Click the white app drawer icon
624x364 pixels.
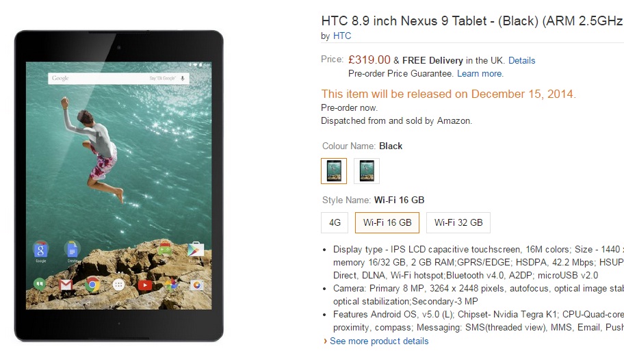click(118, 285)
